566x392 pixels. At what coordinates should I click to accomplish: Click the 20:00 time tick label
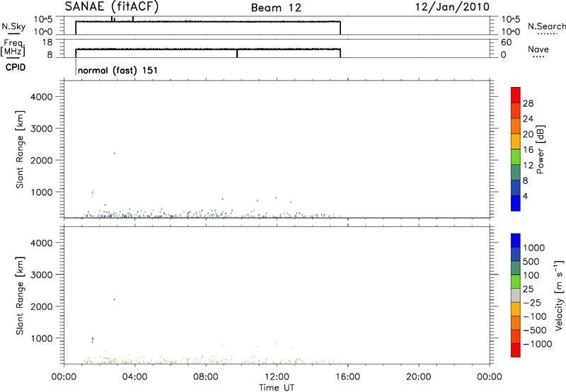click(x=419, y=377)
